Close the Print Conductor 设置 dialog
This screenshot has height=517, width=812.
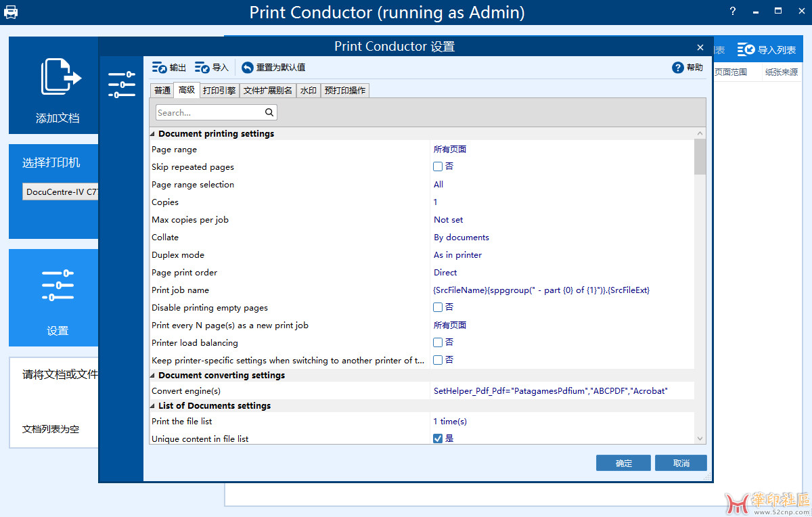click(x=700, y=47)
